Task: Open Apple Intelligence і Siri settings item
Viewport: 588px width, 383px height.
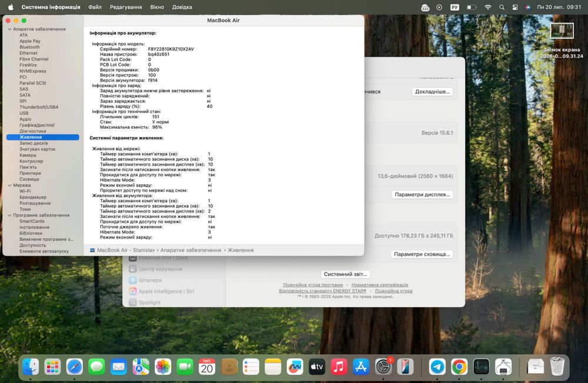Action: pyautogui.click(x=166, y=291)
